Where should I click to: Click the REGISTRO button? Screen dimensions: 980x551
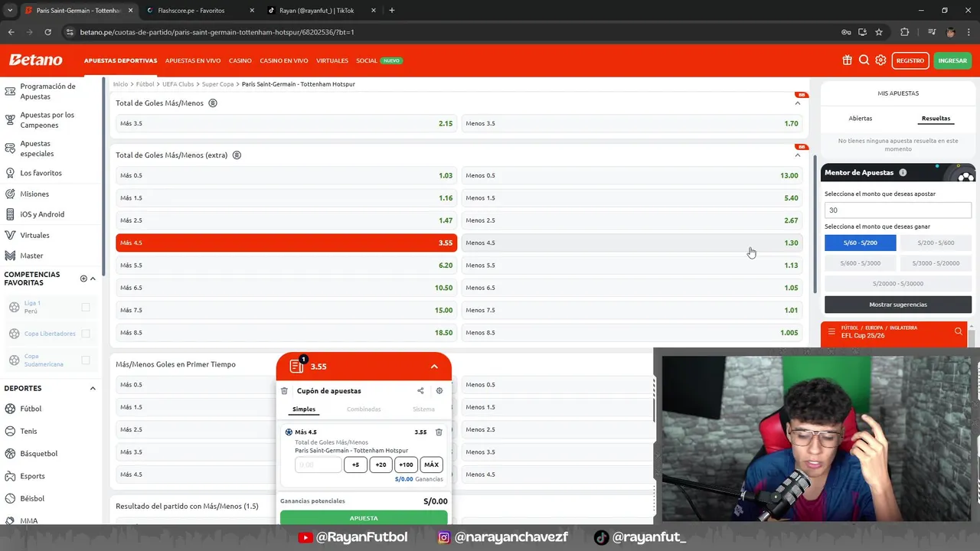coord(910,60)
